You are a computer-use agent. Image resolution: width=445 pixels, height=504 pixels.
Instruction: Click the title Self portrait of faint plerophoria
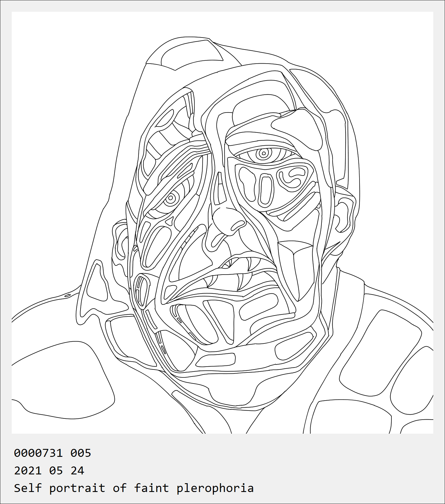[134, 488]
